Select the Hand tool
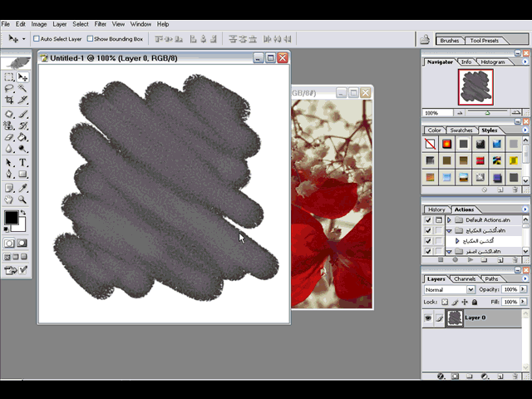This screenshot has height=399, width=532. [x=8, y=199]
